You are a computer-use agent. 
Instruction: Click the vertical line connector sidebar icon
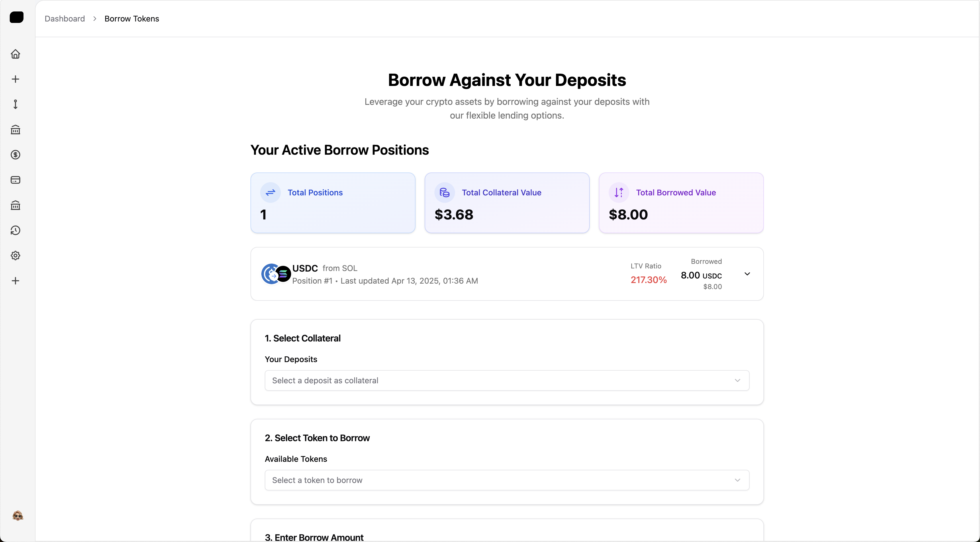coord(15,104)
